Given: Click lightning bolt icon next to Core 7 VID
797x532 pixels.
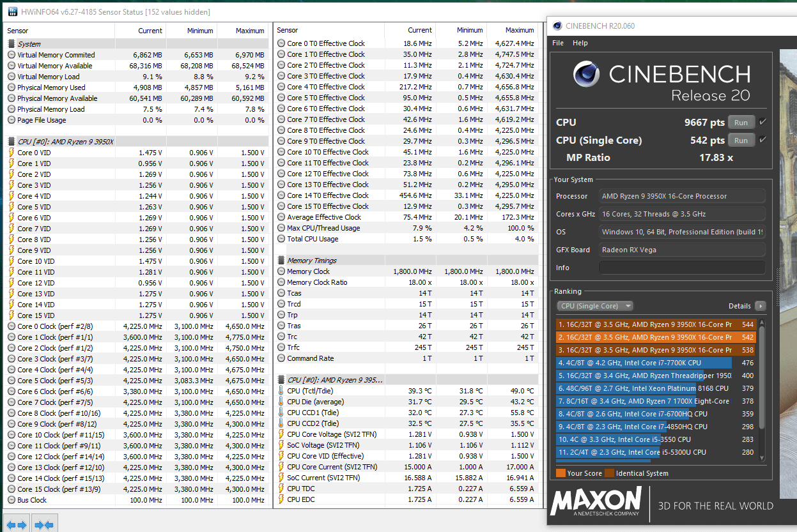Looking at the screenshot, I should click(x=12, y=229).
